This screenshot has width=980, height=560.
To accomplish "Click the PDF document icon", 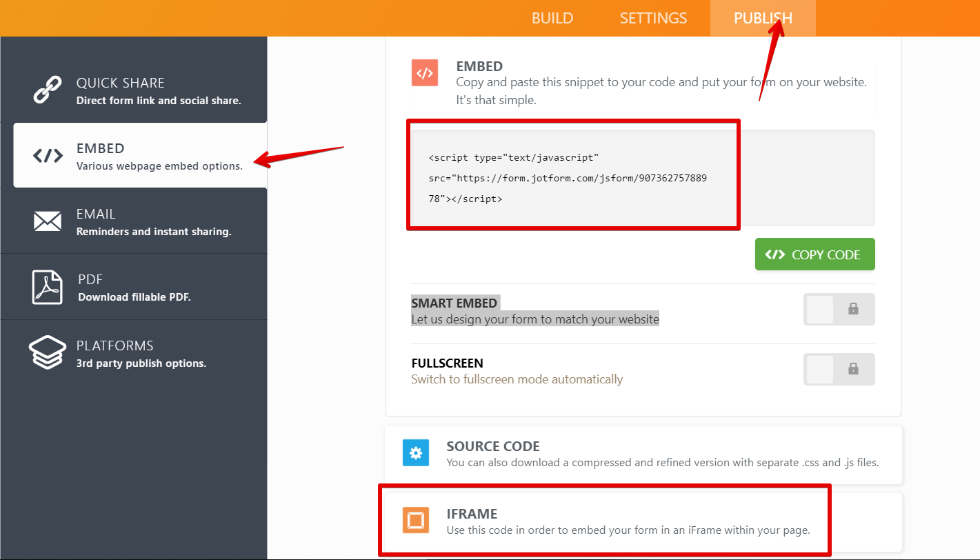I will pyautogui.click(x=48, y=287).
